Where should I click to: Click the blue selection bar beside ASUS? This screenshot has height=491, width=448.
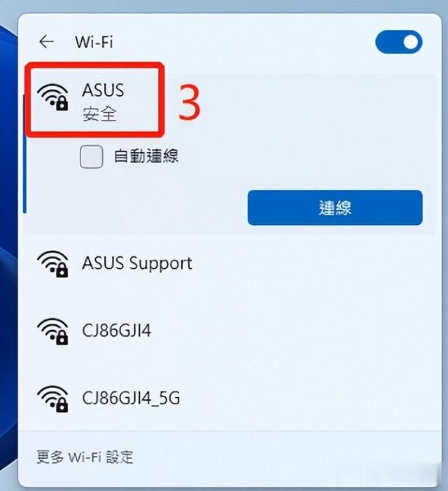(24, 153)
